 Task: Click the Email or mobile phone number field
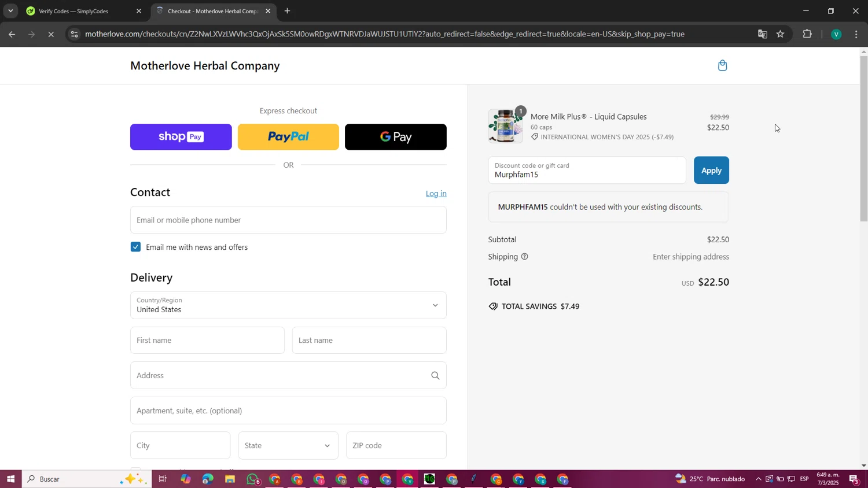[x=288, y=220]
